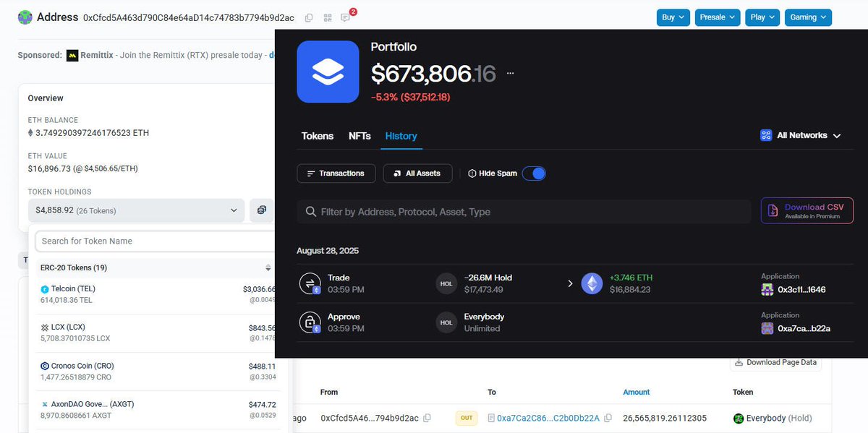Image resolution: width=868 pixels, height=433 pixels.
Task: Click the Ethereum coin icon in Trade row
Action: [592, 283]
